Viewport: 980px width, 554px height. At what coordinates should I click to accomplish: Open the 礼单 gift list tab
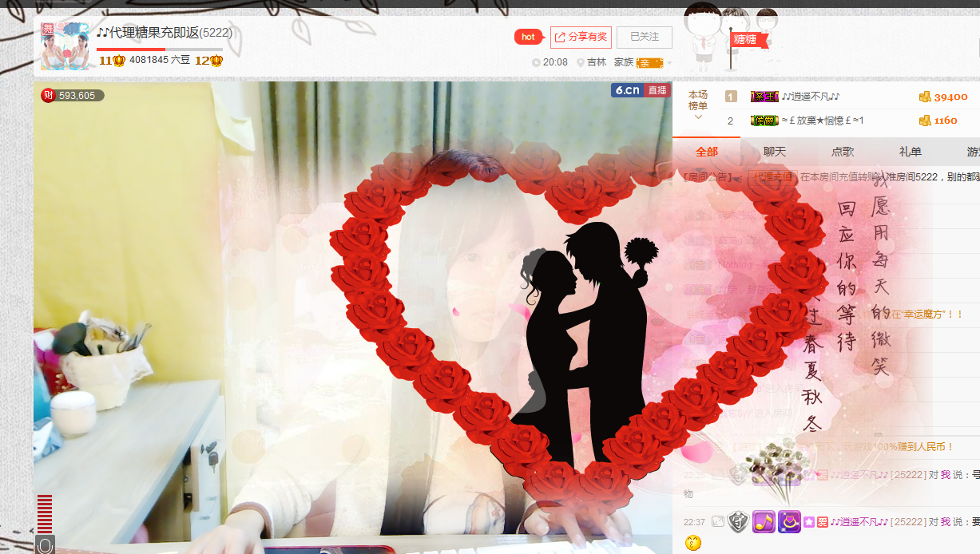pyautogui.click(x=910, y=151)
